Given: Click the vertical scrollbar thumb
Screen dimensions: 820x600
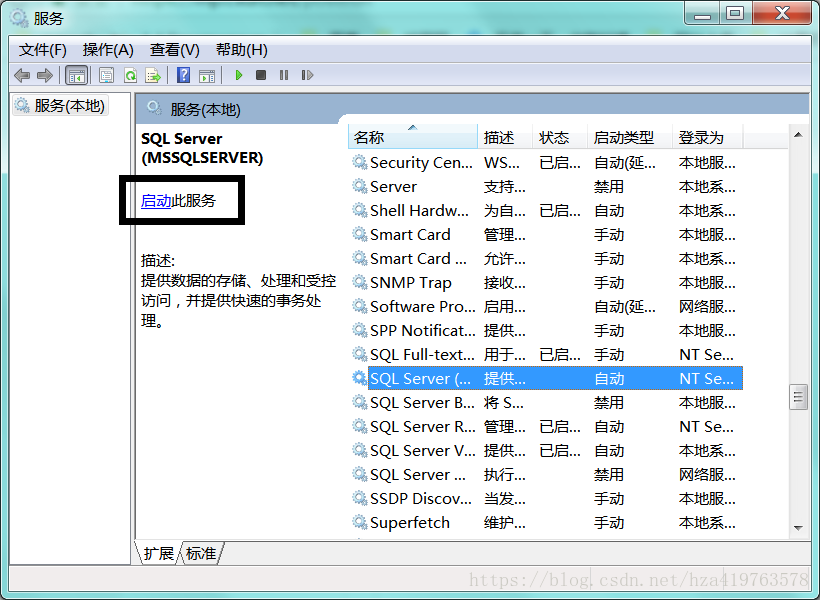Looking at the screenshot, I should pos(798,397).
